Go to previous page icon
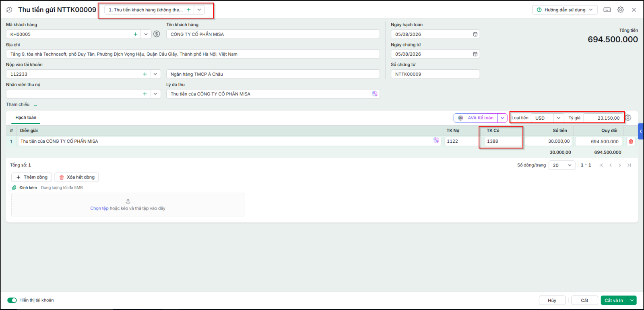This screenshot has width=644, height=310. pos(611,165)
